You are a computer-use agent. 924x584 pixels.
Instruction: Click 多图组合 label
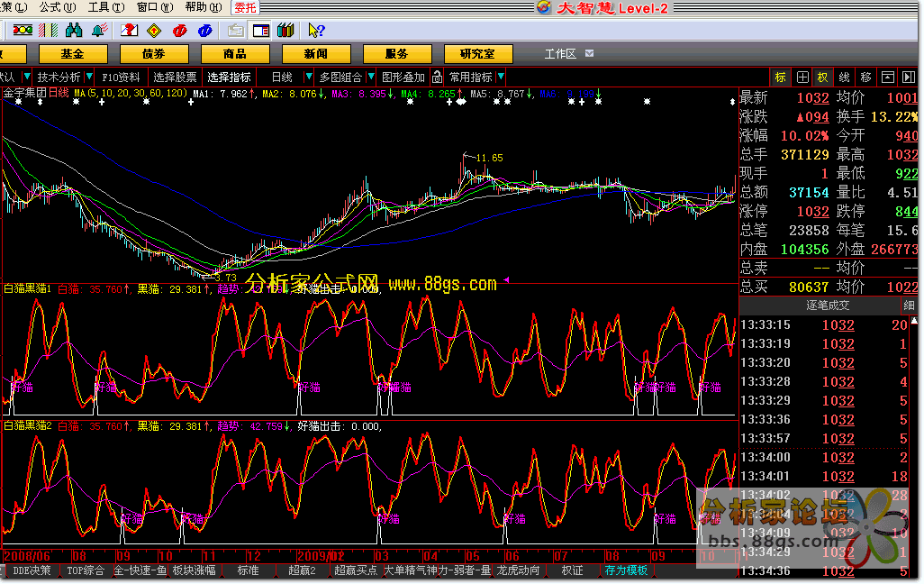(x=340, y=78)
